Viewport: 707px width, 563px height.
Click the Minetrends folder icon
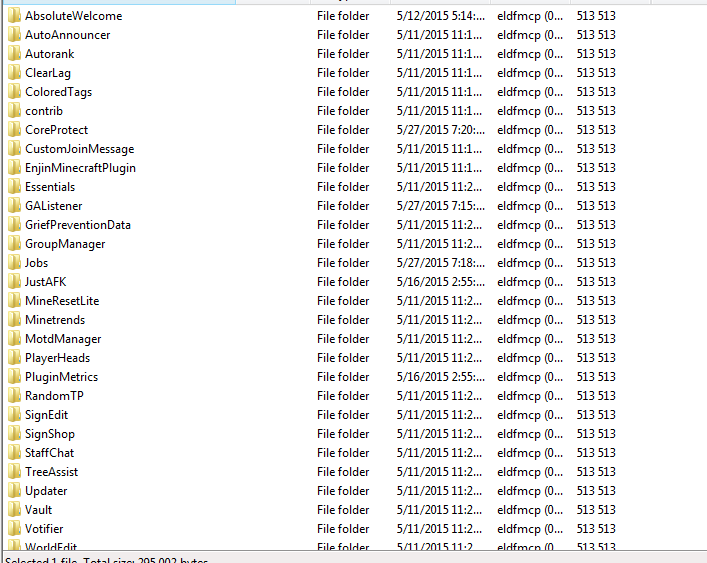point(14,320)
